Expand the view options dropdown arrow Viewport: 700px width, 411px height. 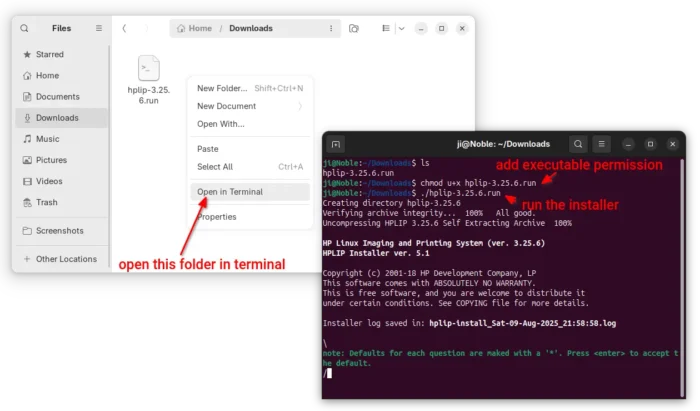pyautogui.click(x=401, y=29)
